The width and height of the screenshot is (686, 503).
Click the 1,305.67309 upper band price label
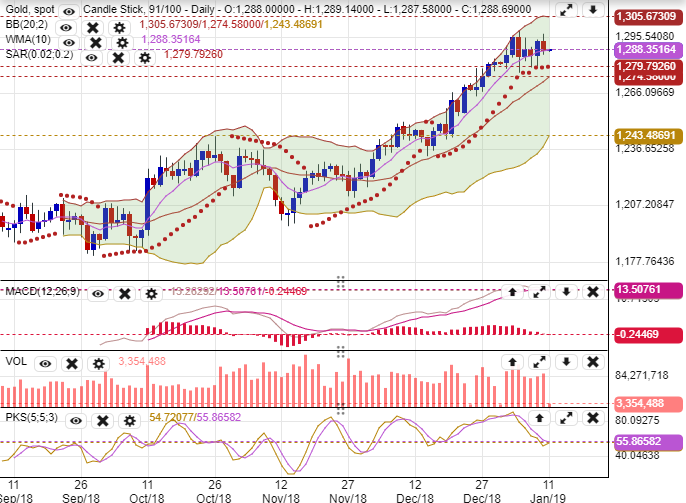[x=644, y=17]
